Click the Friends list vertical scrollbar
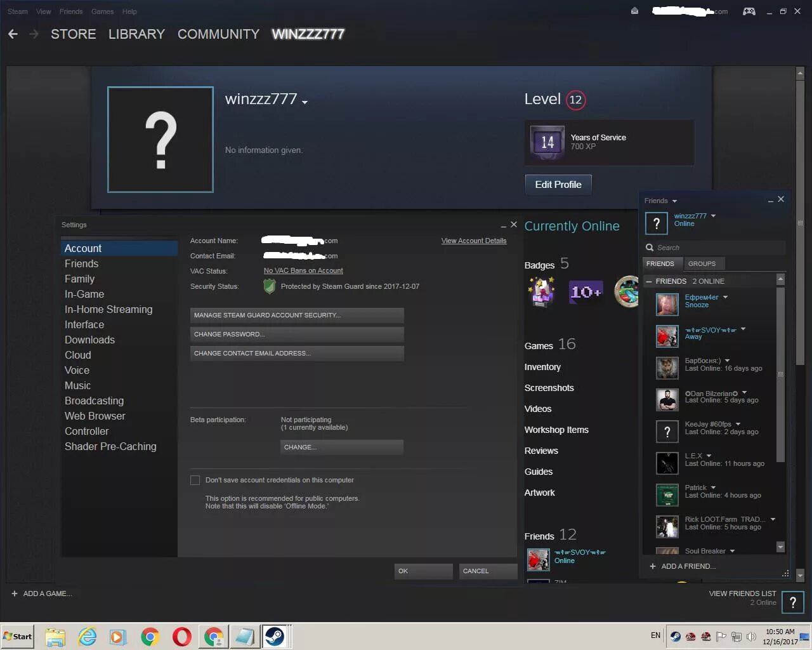The height and width of the screenshot is (650, 812). (780, 375)
